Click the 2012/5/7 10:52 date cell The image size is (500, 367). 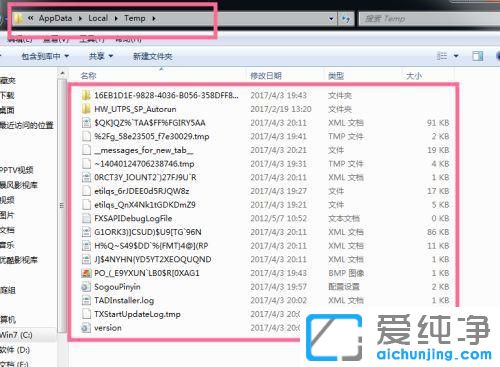click(278, 218)
